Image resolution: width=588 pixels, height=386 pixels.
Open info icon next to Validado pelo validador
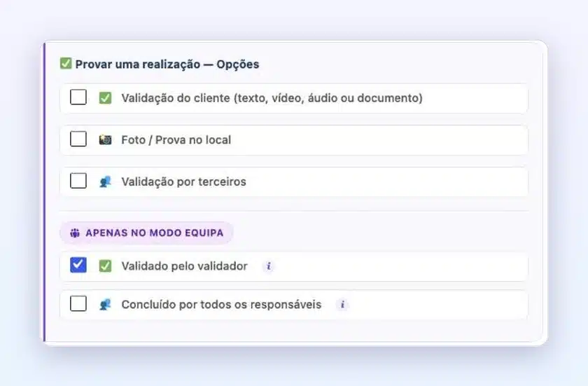point(269,266)
